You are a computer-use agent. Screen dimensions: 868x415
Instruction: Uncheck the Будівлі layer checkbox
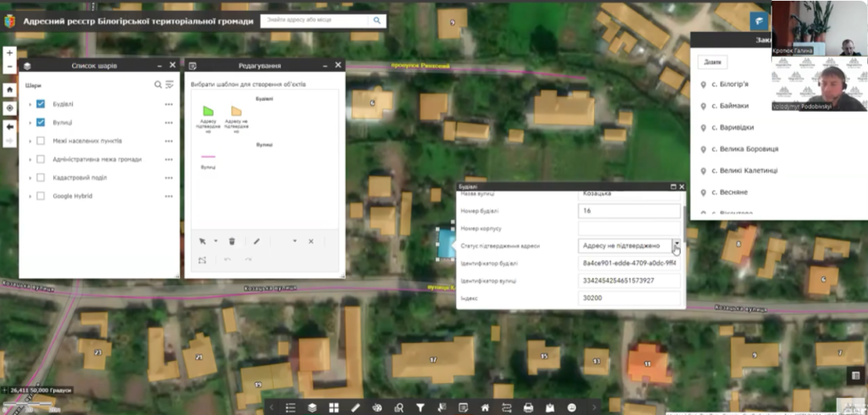pos(41,104)
